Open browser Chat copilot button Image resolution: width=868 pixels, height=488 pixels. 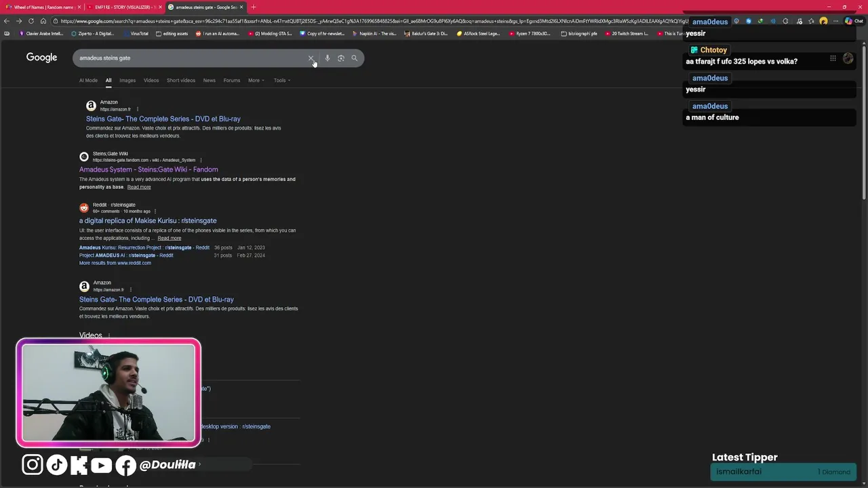tap(854, 21)
